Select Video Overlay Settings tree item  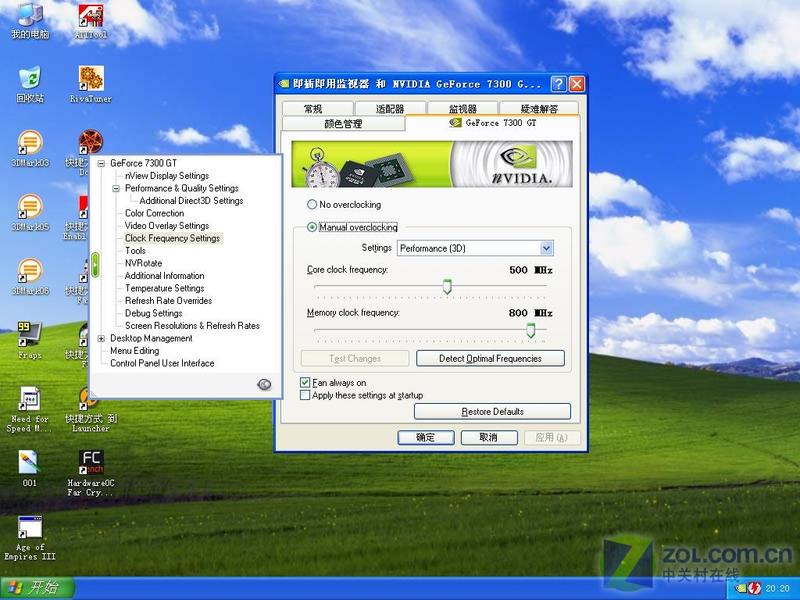point(167,226)
